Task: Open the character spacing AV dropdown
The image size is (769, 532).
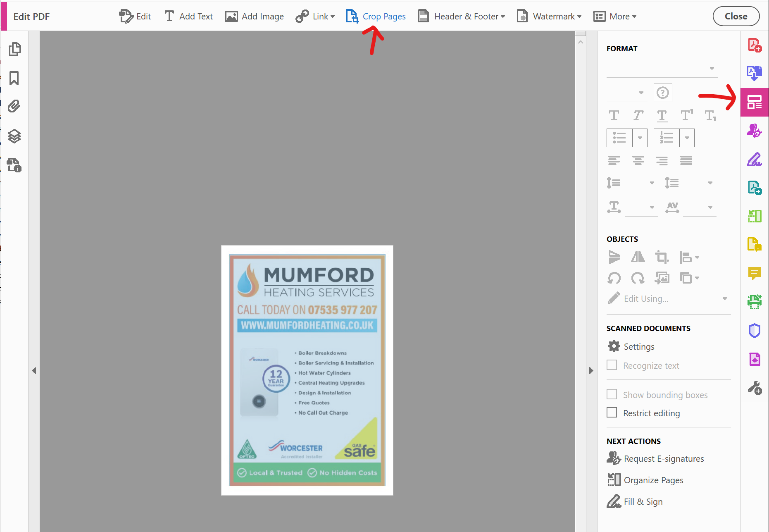Action: coord(700,208)
